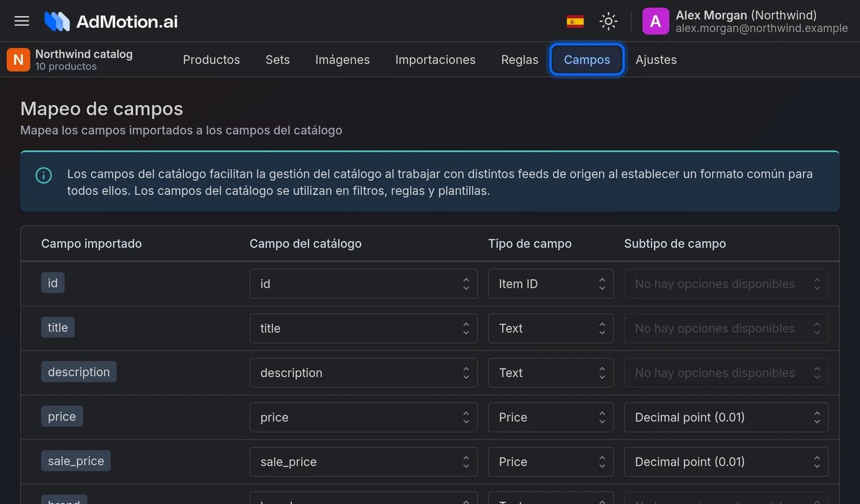
Task: Click the imported field tag 'id'
Action: (x=53, y=283)
